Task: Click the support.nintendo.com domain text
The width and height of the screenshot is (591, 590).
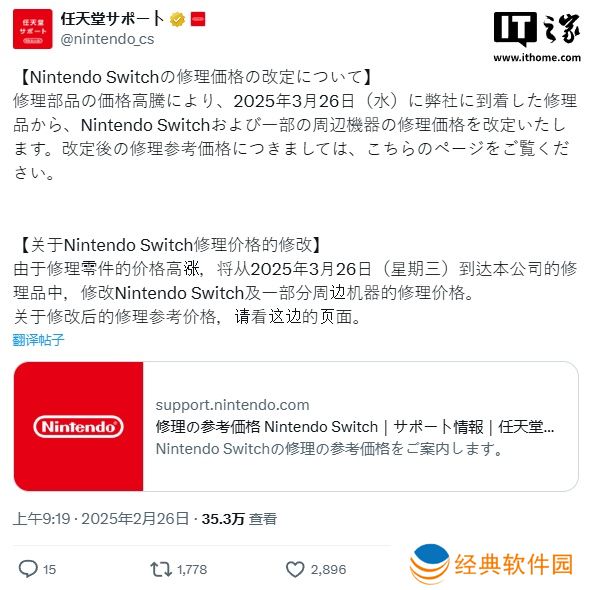Action: coord(232,405)
